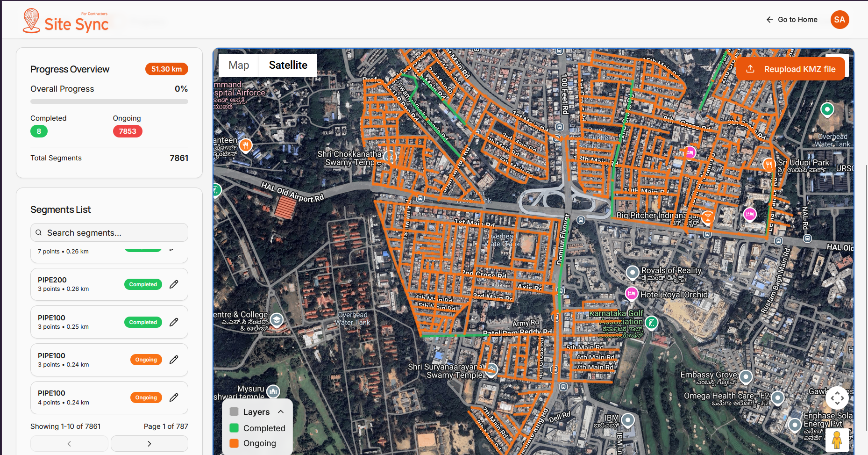Click the Sri Udupi Park restaurant marker
Image resolution: width=868 pixels, height=455 pixels.
[x=768, y=164]
